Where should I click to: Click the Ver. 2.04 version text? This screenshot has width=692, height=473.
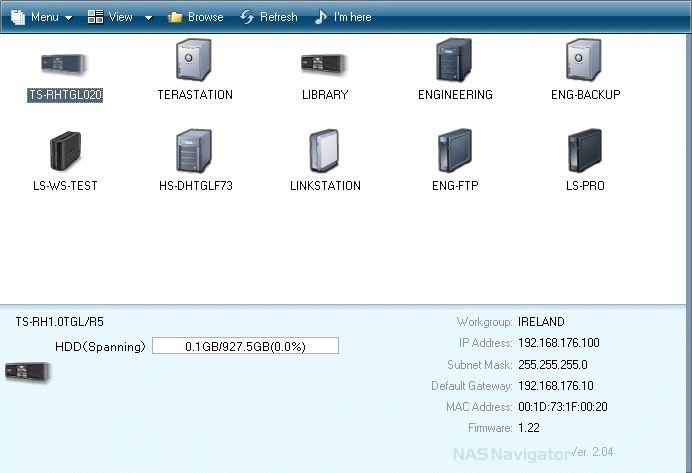[593, 452]
